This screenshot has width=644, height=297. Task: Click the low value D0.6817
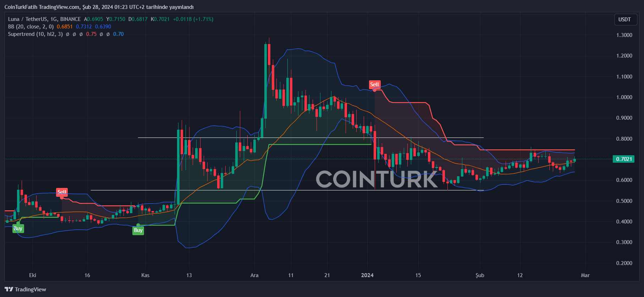click(x=138, y=19)
